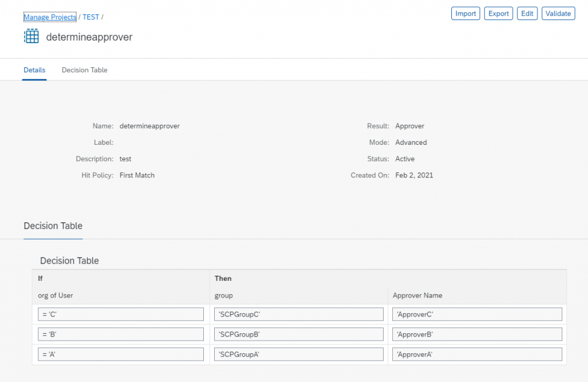This screenshot has height=382, width=588.
Task: Click the underlined Decision Table section heading
Action: pos(53,226)
